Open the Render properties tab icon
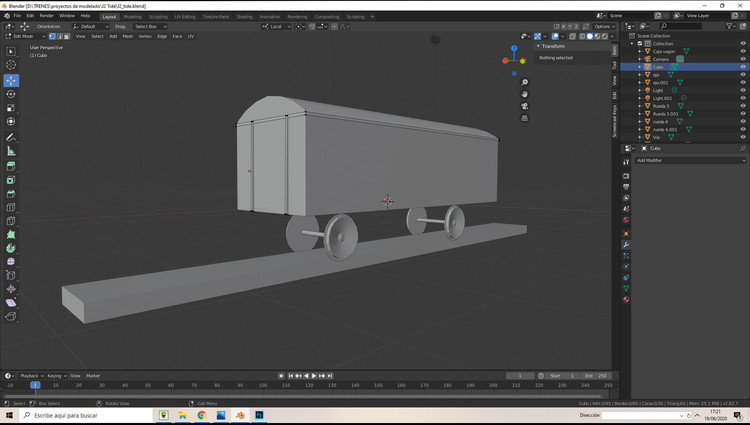This screenshot has width=750, height=425. pyautogui.click(x=626, y=176)
